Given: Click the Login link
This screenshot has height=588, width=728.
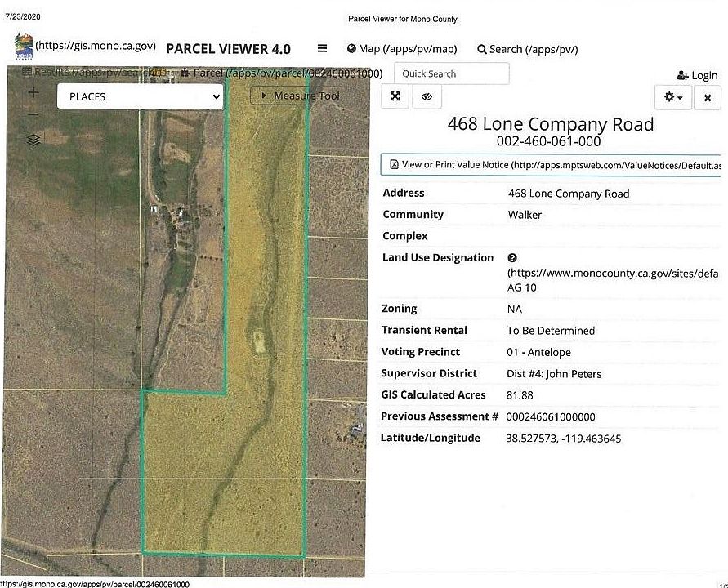Looking at the screenshot, I should [698, 75].
